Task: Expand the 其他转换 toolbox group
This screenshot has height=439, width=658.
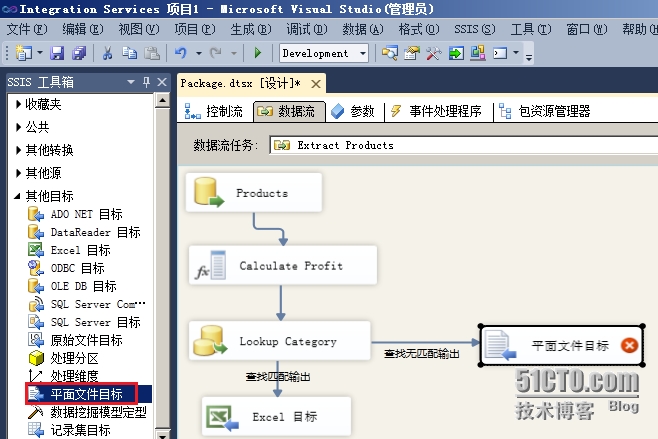Action: [x=18, y=150]
